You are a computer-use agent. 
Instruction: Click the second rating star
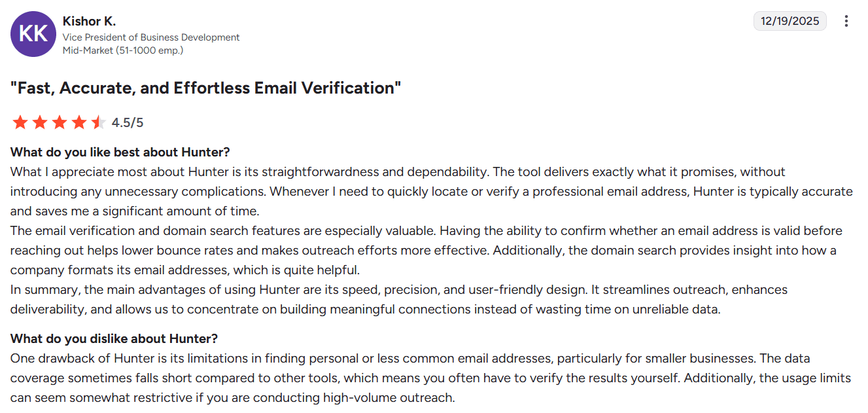(39, 122)
